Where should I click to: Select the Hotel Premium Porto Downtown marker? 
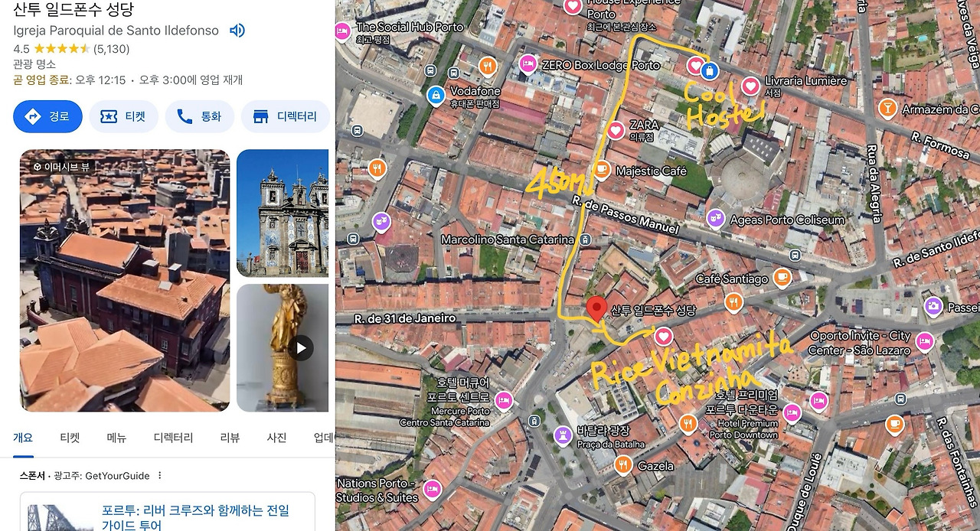pos(792,414)
